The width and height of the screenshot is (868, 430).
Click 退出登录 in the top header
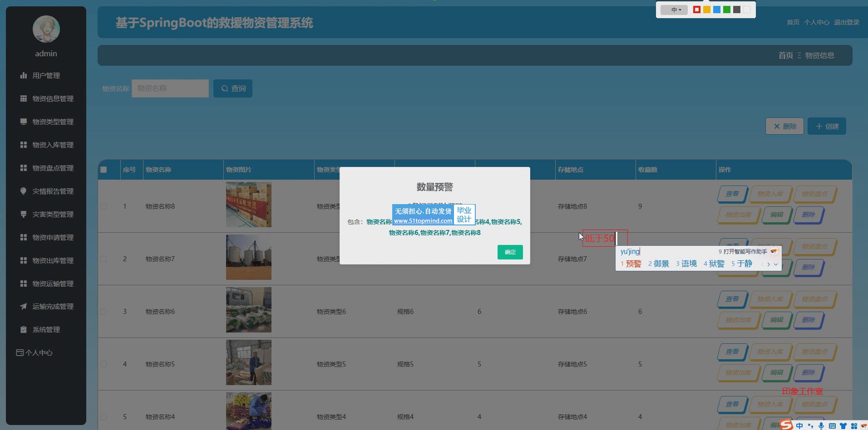pos(846,22)
